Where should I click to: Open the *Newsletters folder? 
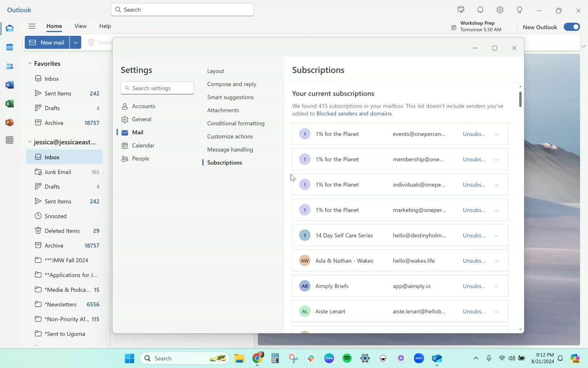pyautogui.click(x=64, y=305)
